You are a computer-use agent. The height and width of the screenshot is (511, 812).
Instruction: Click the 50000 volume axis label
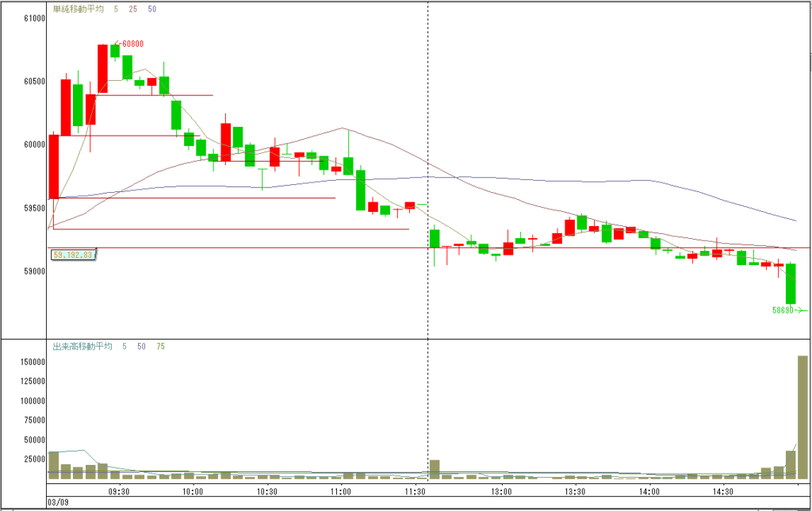(x=35, y=440)
